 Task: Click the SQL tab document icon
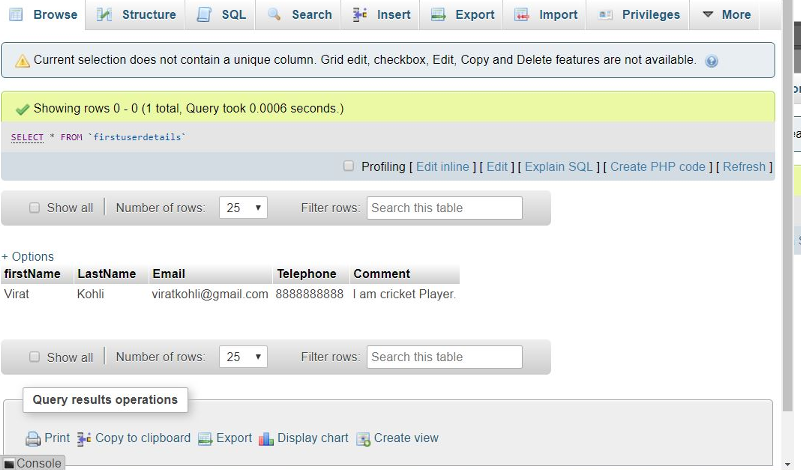tap(204, 14)
